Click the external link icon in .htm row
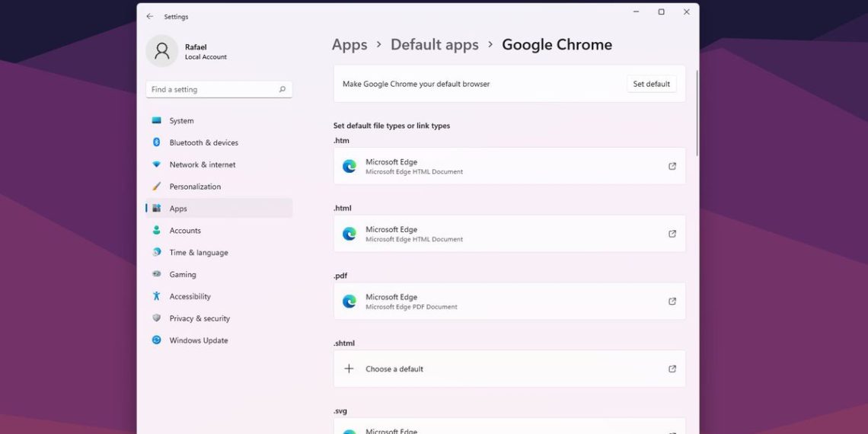This screenshot has width=868, height=434. click(672, 166)
